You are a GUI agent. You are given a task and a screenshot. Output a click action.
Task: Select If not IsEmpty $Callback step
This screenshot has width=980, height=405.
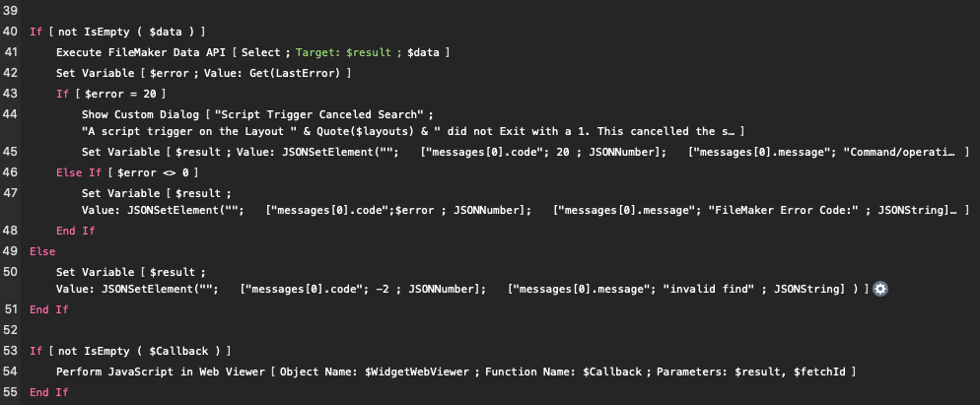pyautogui.click(x=130, y=351)
